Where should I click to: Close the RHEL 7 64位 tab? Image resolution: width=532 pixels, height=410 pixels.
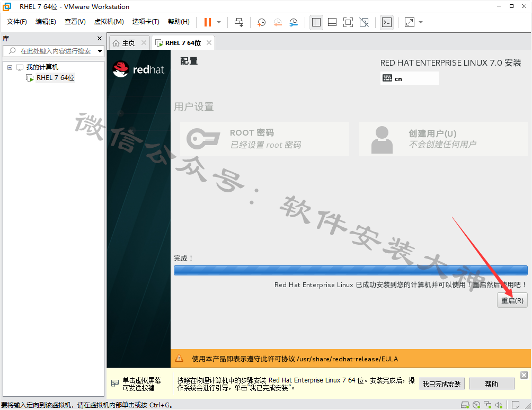(209, 43)
